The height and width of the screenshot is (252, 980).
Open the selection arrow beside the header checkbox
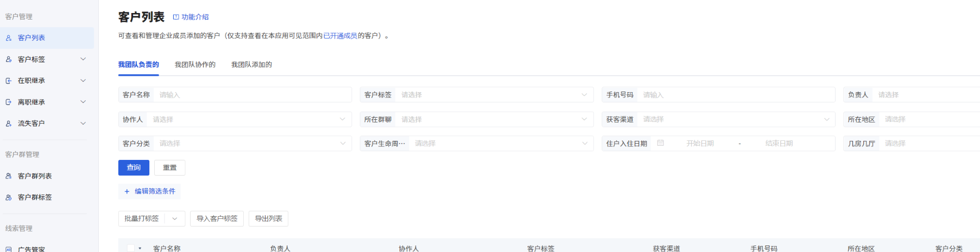tap(140, 248)
